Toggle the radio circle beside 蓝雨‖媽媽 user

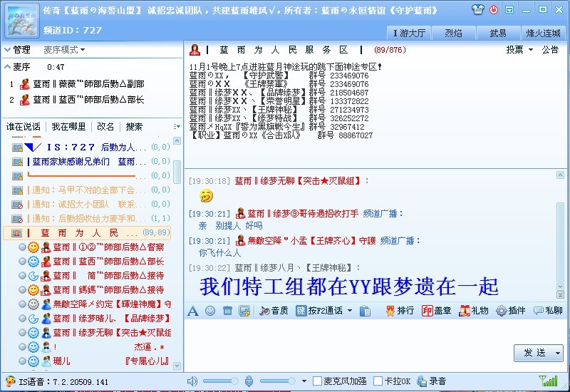[22, 290]
